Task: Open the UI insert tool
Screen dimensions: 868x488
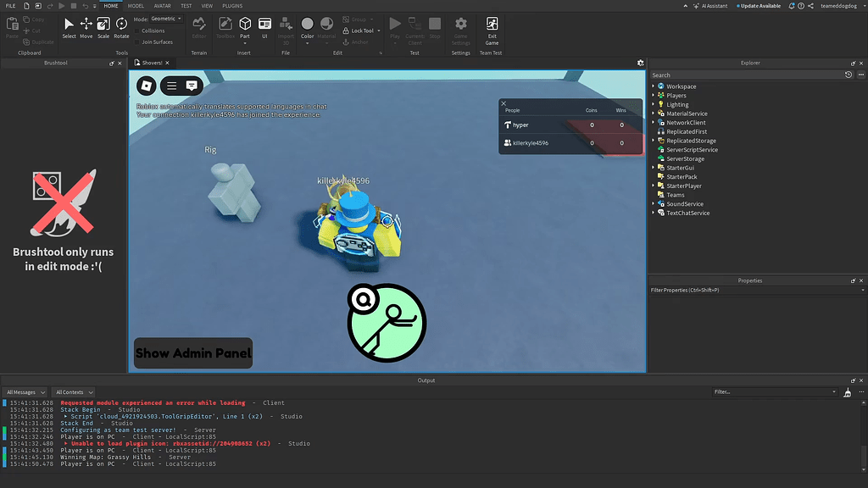Action: [x=264, y=28]
